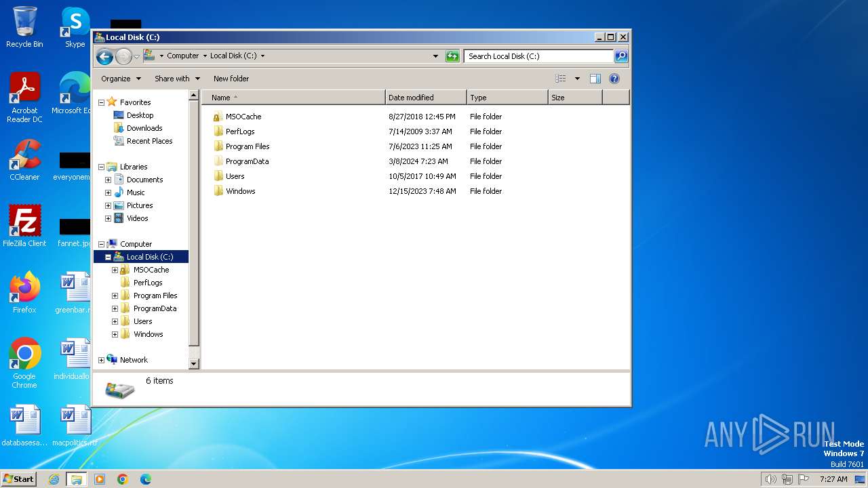Viewport: 868px width, 488px height.
Task: Click the 12/15/2023 7:48 AM date cell
Action: tap(422, 191)
